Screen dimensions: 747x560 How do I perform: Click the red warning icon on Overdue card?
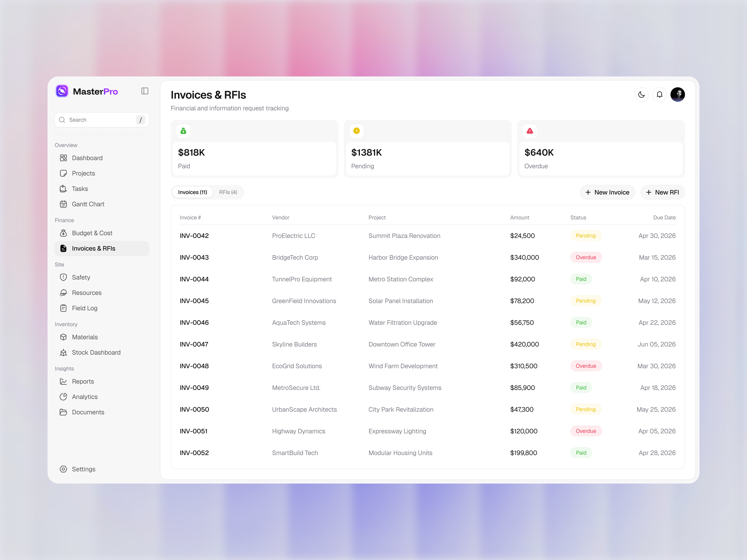coord(530,131)
